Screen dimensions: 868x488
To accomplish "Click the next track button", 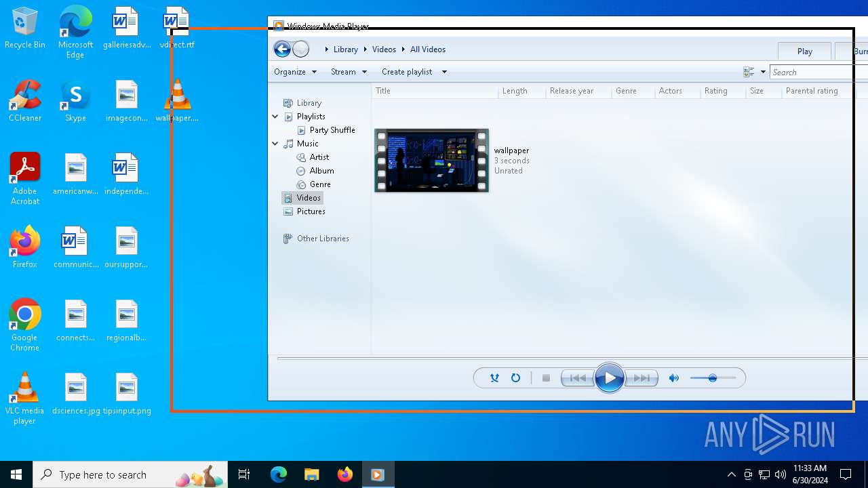I will pos(642,378).
